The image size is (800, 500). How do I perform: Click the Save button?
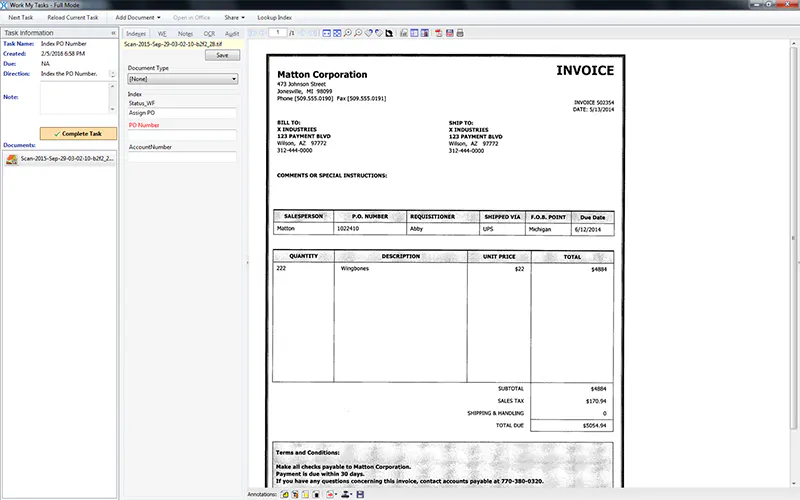pos(222,55)
